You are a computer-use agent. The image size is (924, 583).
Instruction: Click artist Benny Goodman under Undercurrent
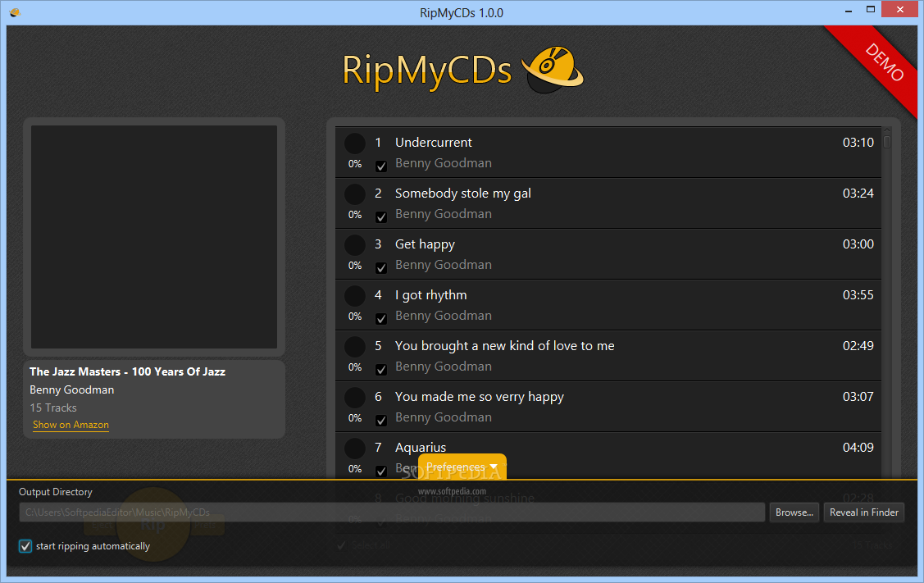[443, 163]
